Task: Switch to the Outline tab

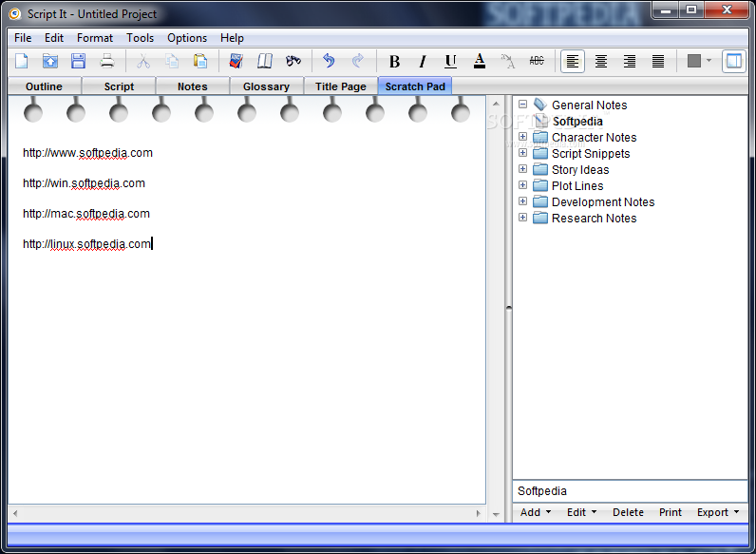Action: (x=44, y=86)
